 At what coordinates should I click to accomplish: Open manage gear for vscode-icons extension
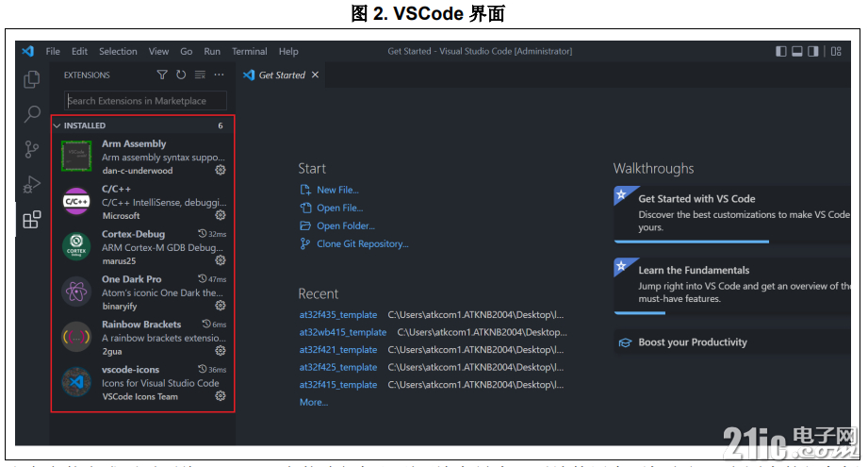221,395
